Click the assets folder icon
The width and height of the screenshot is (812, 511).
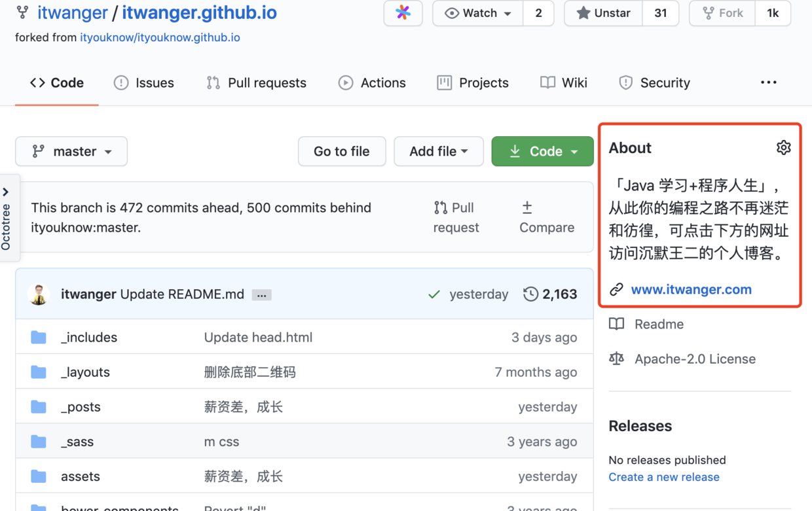pos(39,476)
